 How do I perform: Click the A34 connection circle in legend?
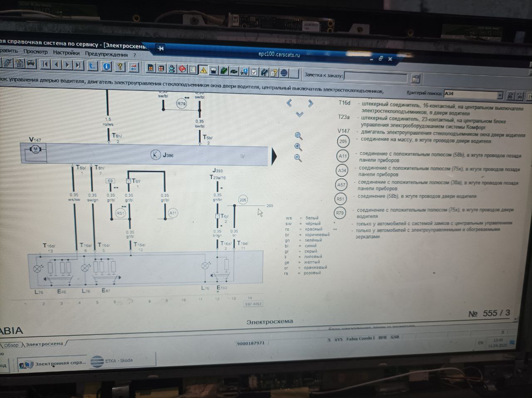pos(342,171)
